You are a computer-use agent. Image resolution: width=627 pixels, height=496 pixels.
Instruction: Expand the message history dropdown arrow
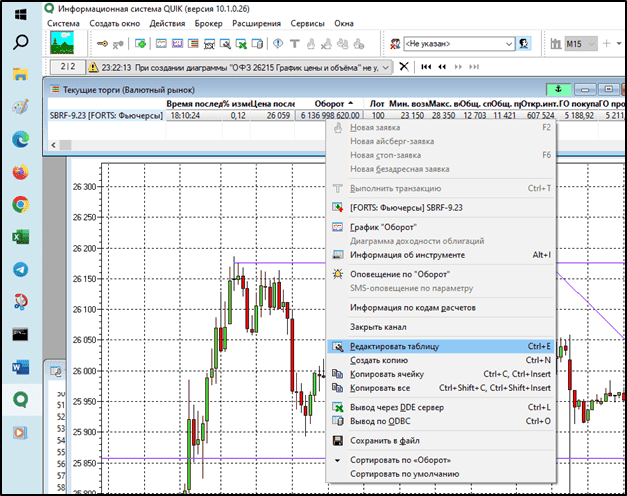tap(385, 67)
